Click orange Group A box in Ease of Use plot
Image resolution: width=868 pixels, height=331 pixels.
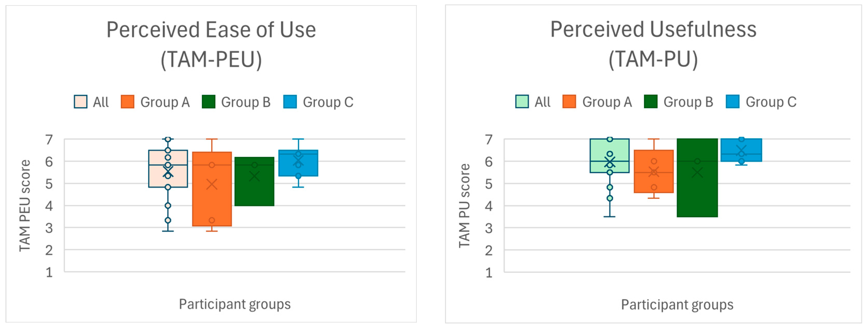(212, 202)
